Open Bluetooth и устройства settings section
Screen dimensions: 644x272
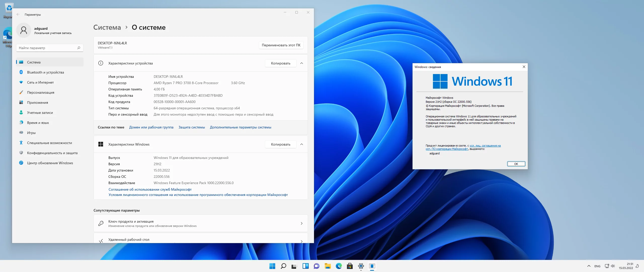[45, 72]
